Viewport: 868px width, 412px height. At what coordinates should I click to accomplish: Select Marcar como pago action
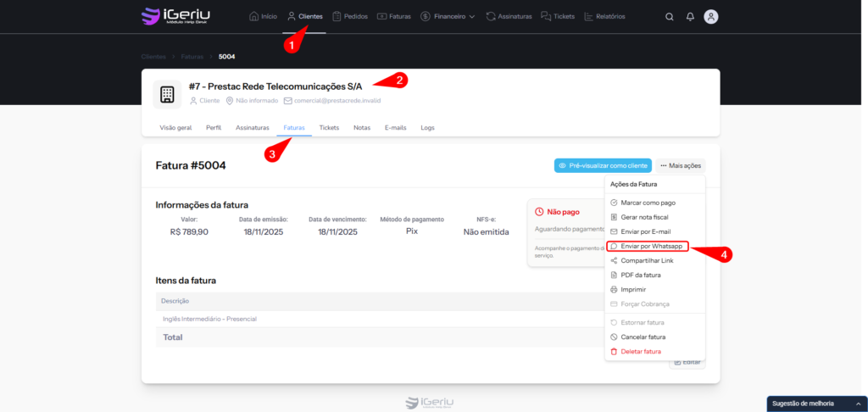[x=648, y=203]
